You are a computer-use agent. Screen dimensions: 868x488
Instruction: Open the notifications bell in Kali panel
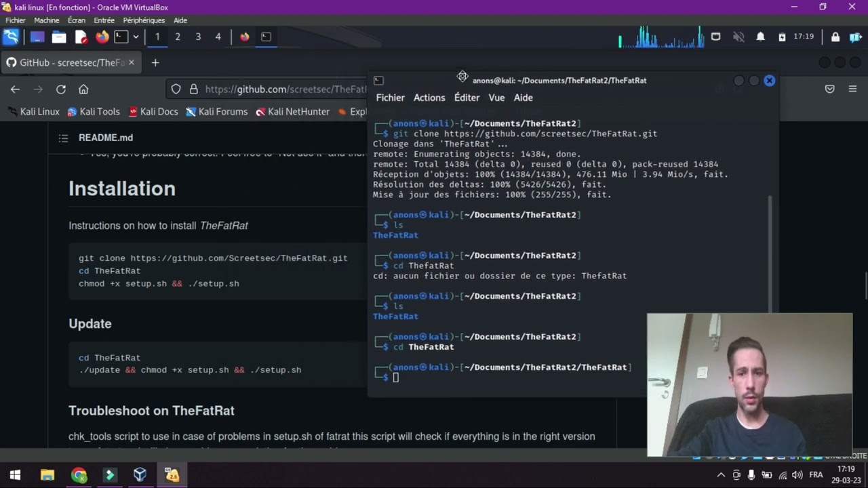760,37
